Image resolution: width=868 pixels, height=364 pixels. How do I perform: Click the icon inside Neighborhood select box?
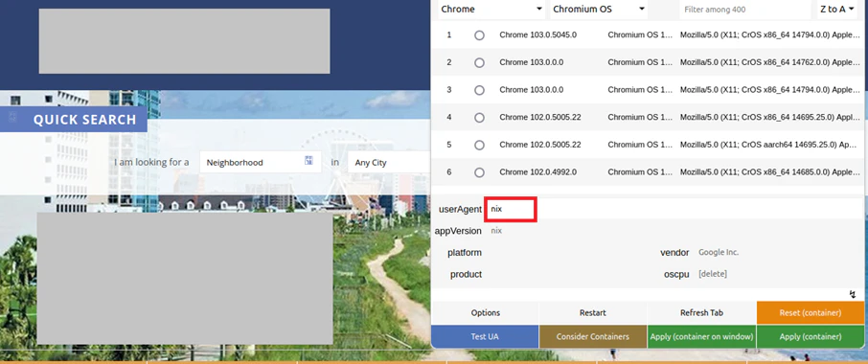[x=308, y=160]
